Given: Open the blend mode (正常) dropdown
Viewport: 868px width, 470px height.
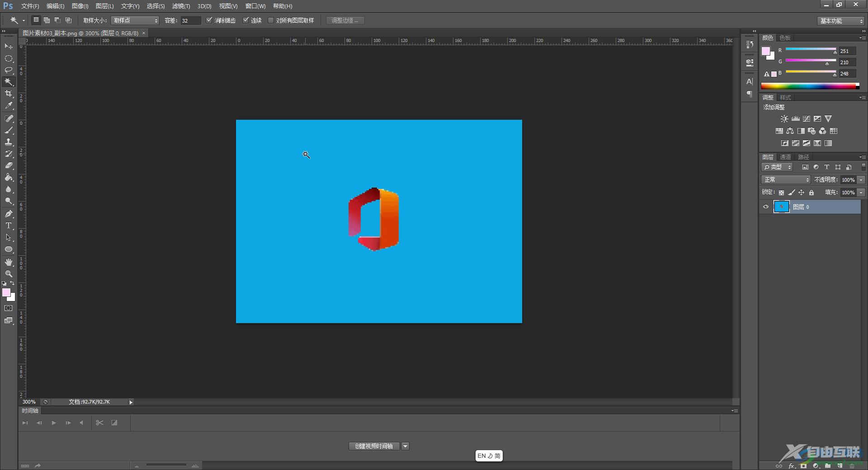Looking at the screenshot, I should (x=786, y=180).
